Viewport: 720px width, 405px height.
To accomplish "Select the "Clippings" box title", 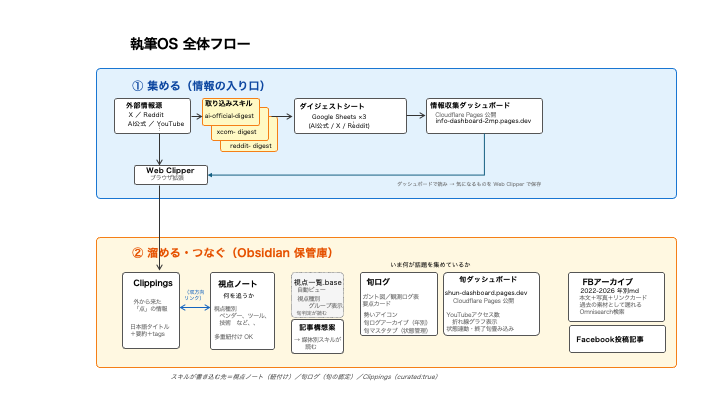I will tap(153, 283).
